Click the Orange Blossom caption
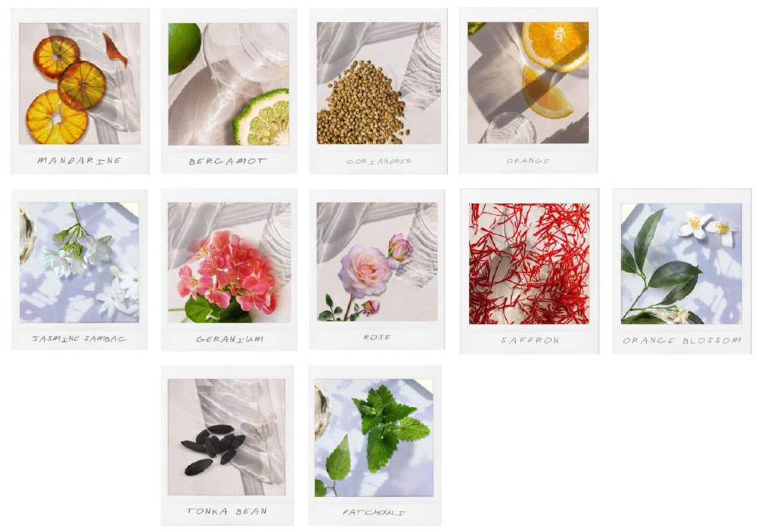The height and width of the screenshot is (532, 762). tap(682, 340)
